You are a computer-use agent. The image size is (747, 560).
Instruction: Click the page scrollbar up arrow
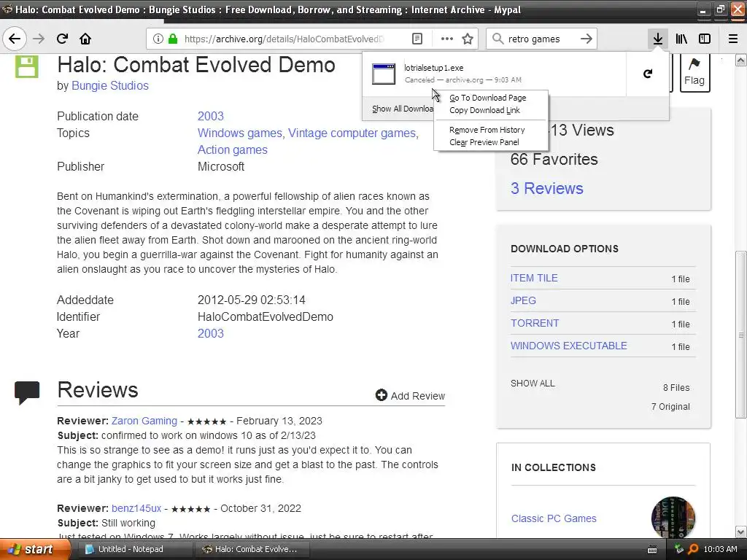click(x=741, y=60)
